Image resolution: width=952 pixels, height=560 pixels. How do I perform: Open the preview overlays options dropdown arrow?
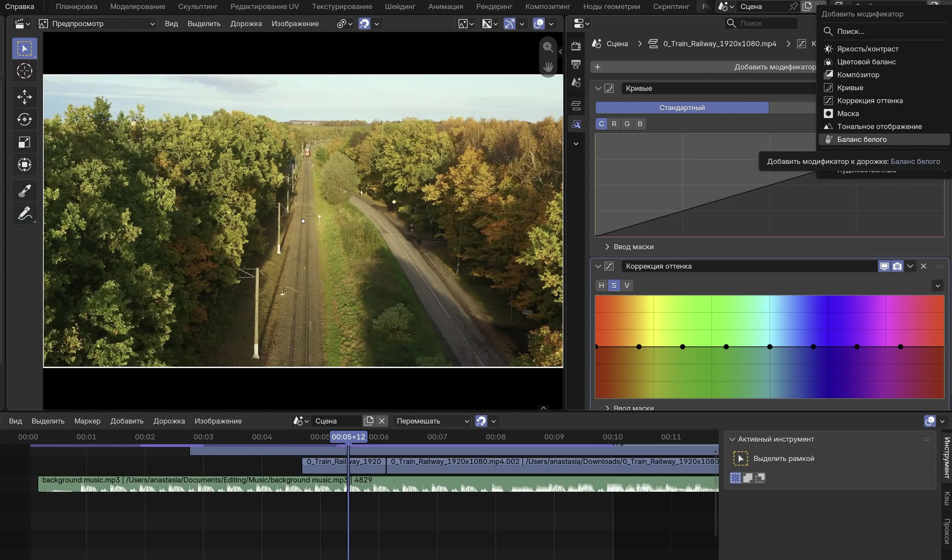551,24
